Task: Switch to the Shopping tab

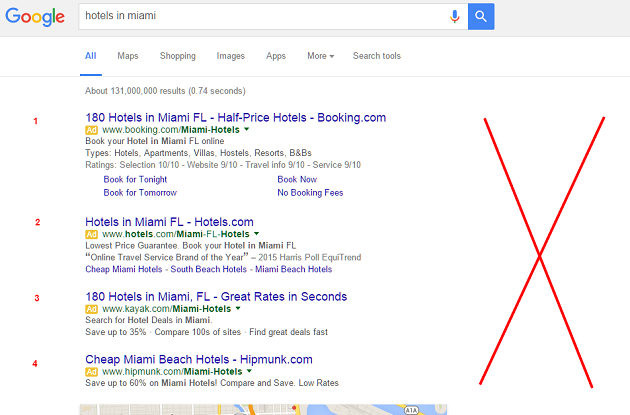Action: point(178,56)
